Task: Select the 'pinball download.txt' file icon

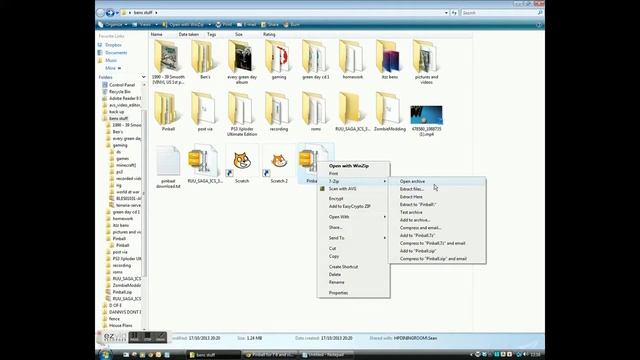Action: 168,161
